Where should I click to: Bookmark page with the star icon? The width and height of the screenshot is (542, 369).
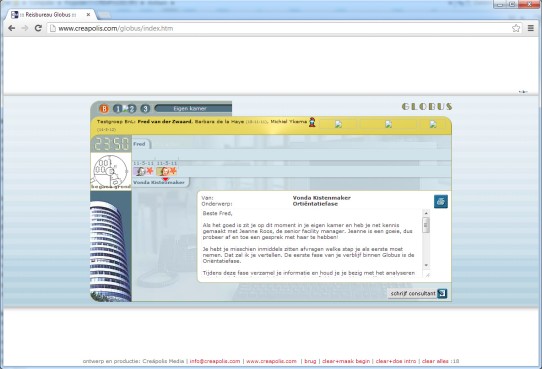516,28
